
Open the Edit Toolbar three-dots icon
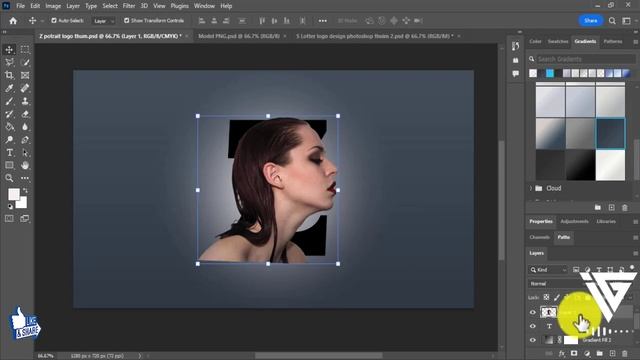[25, 178]
